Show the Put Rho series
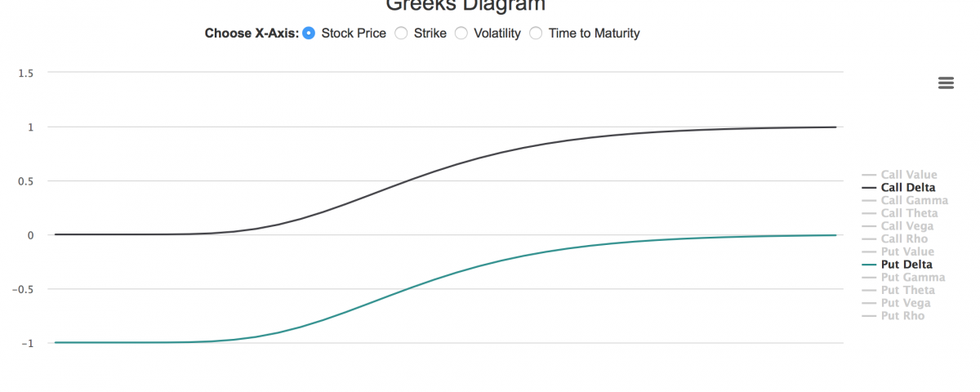The height and width of the screenshot is (392, 980). point(902,316)
